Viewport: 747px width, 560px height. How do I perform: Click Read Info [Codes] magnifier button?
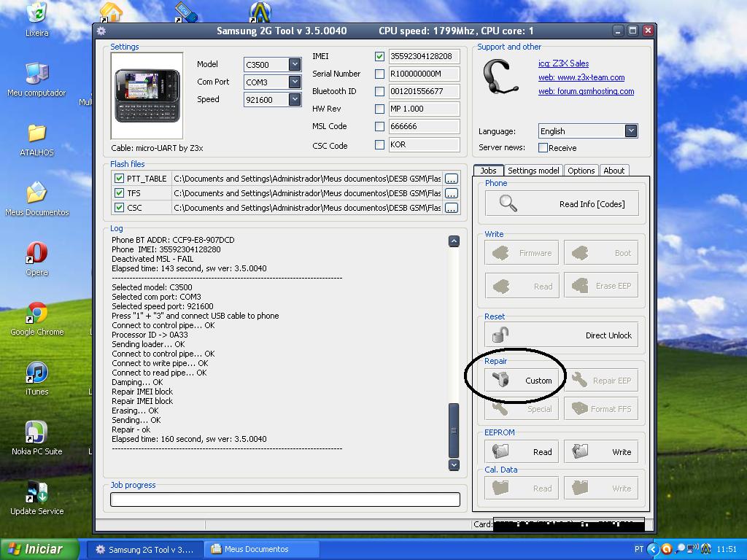pyautogui.click(x=562, y=204)
